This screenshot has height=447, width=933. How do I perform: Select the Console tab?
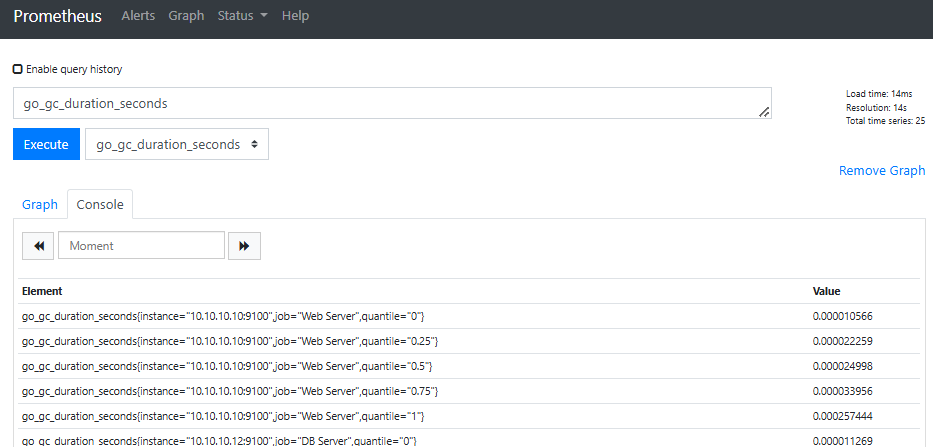tap(100, 205)
